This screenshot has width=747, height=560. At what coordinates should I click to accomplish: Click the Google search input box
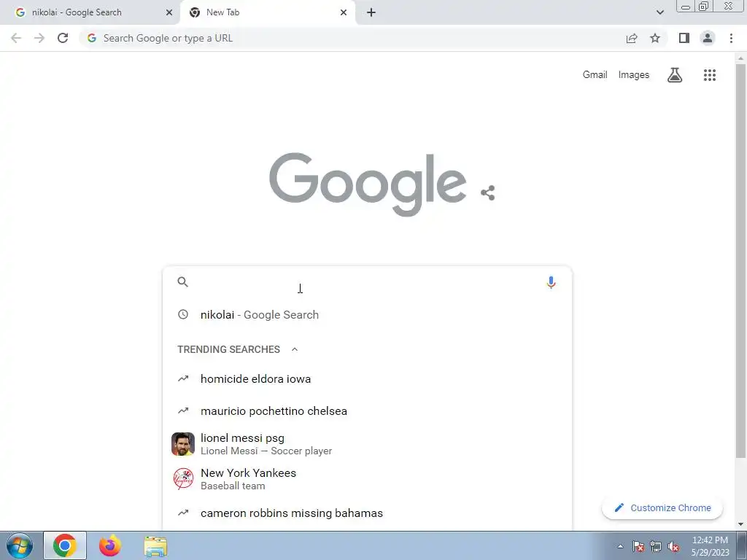tap(367, 282)
